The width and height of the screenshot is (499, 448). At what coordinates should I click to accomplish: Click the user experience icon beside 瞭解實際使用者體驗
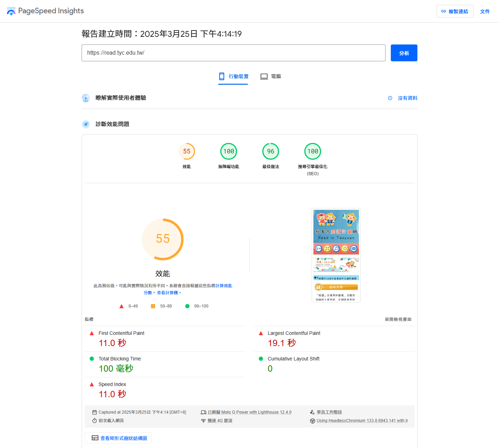tap(86, 98)
